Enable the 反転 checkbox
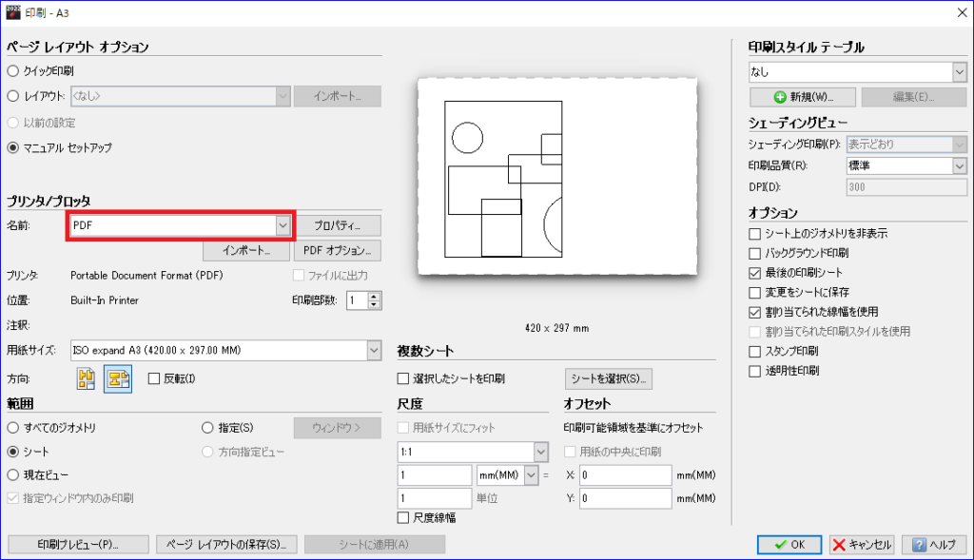974x560 pixels. pos(155,378)
